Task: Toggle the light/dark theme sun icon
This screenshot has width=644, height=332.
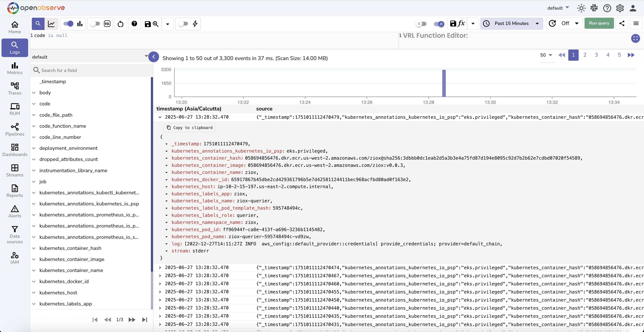Action: (x=581, y=8)
